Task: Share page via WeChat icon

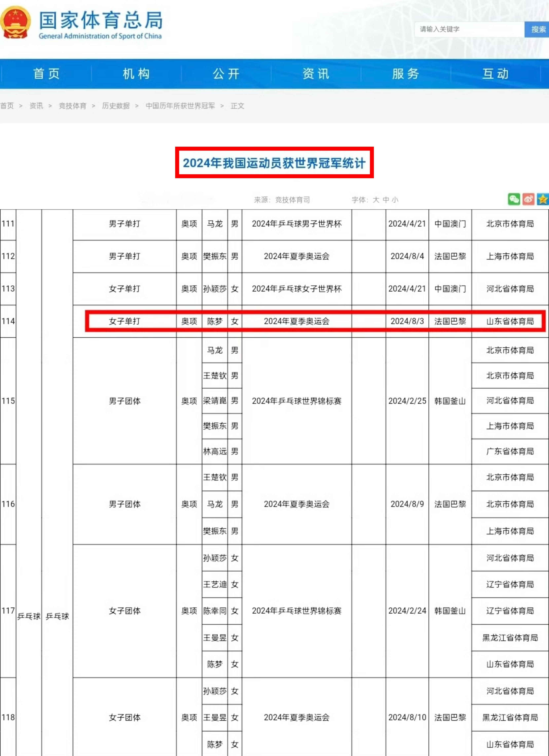Action: click(x=514, y=199)
